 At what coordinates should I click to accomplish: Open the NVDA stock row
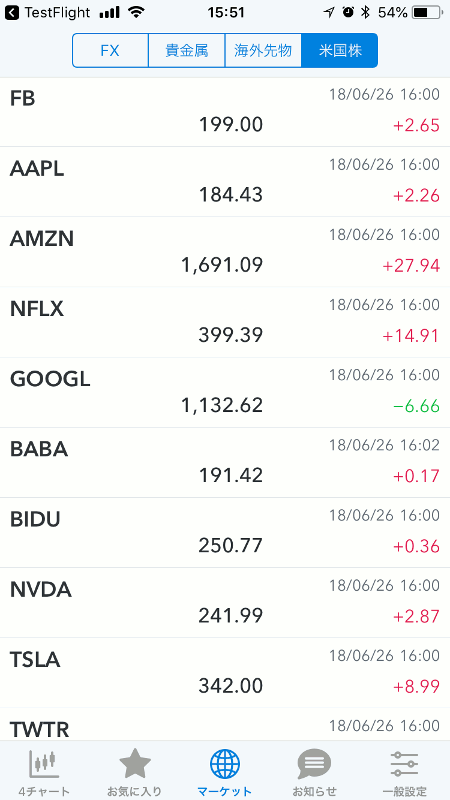click(x=225, y=603)
